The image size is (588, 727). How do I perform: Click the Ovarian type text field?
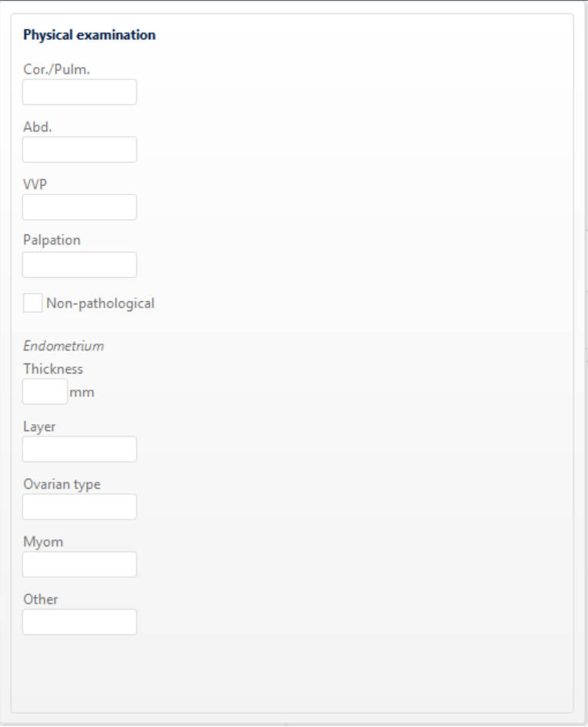(x=80, y=506)
